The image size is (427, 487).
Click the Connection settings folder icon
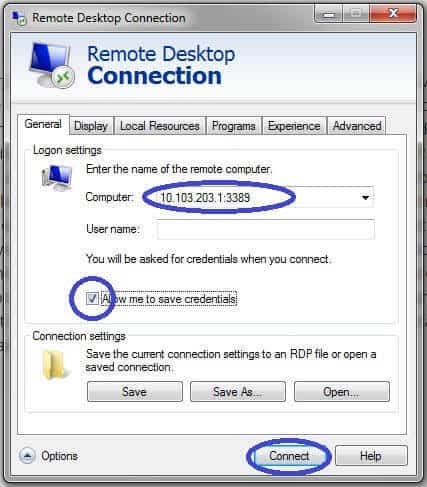tap(55, 364)
